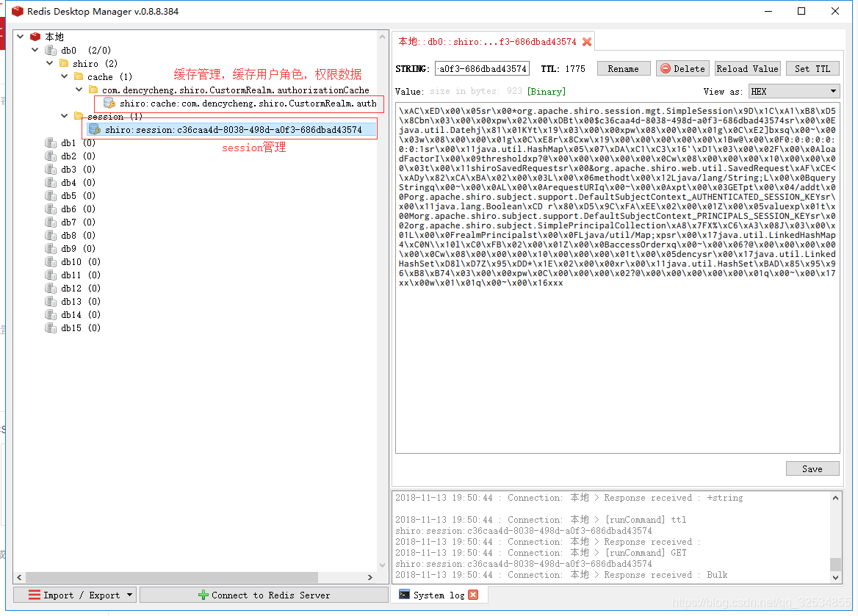
Task: Collapse the cache folder node
Action: pyautogui.click(x=64, y=76)
